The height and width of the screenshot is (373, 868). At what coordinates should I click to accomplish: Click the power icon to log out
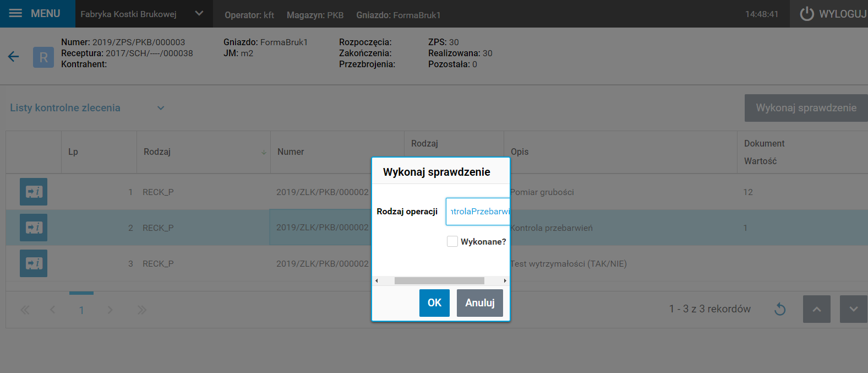[807, 14]
